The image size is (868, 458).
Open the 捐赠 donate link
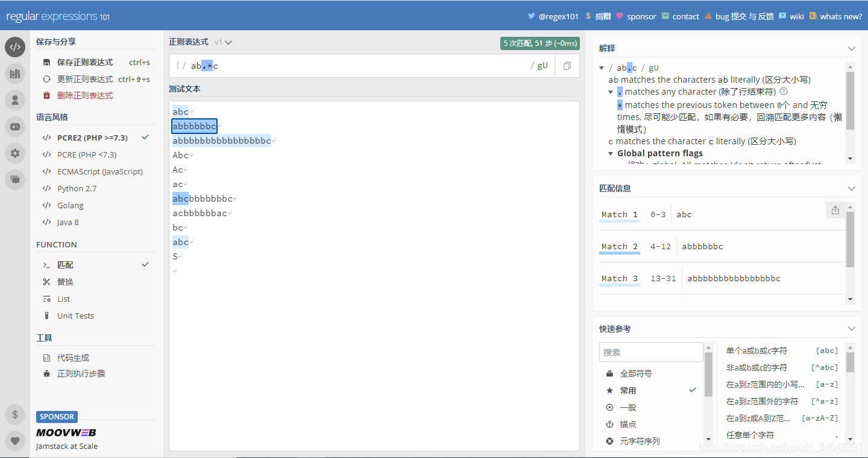(x=598, y=16)
